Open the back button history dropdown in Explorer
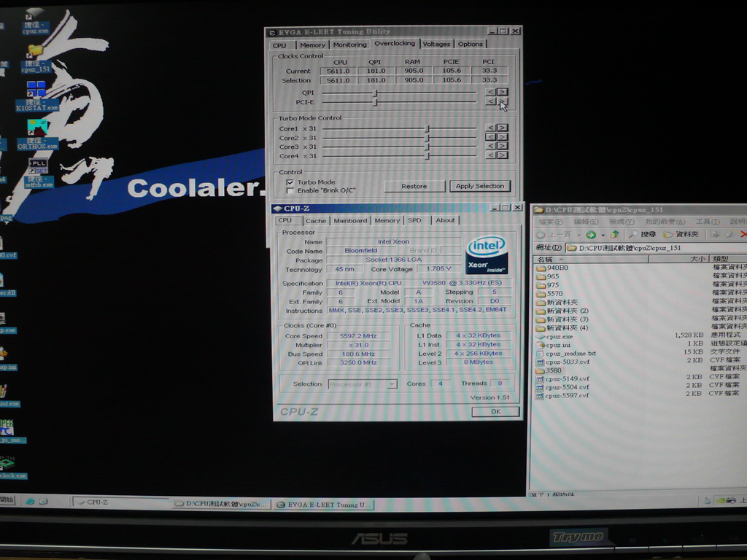Viewport: 747px width, 560px height. click(x=578, y=235)
